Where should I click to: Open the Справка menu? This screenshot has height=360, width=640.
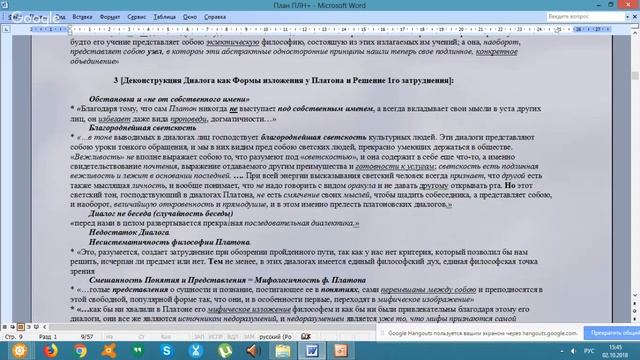click(x=215, y=17)
